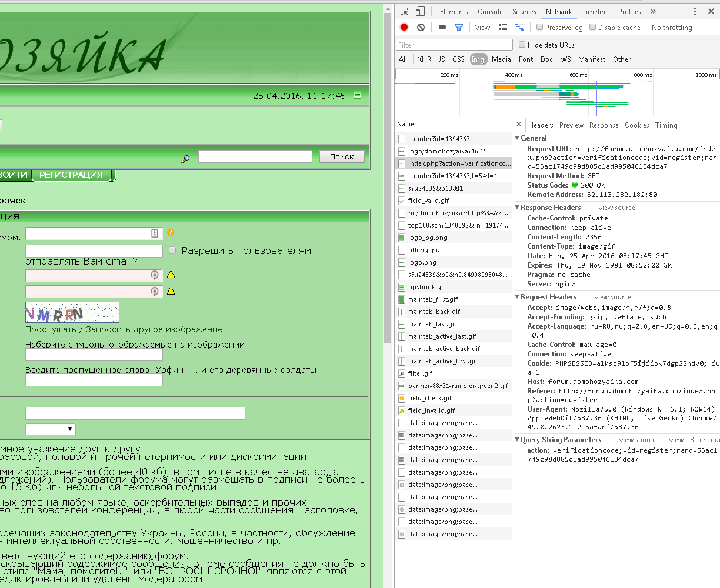Open the Timing tab for request
The height and width of the screenshot is (588, 720).
(666, 125)
